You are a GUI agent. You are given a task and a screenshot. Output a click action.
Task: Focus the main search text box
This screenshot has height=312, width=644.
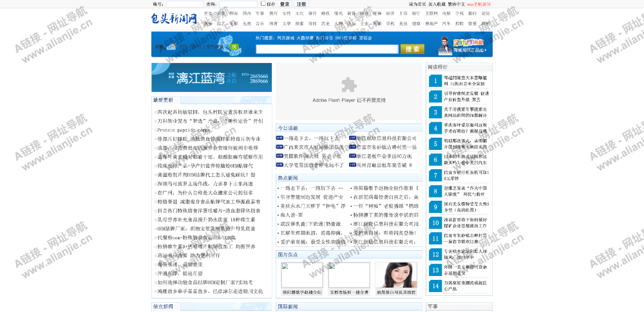coord(327,50)
